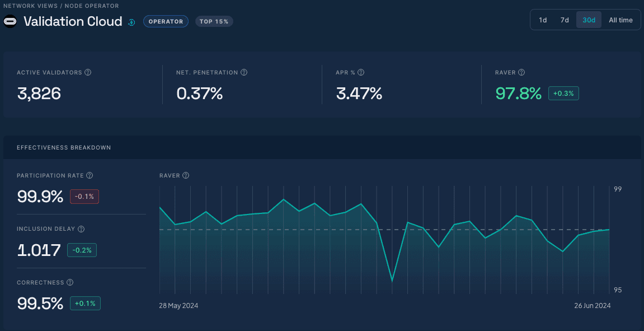Select the 30d time range option
644x331 pixels.
pos(589,20)
